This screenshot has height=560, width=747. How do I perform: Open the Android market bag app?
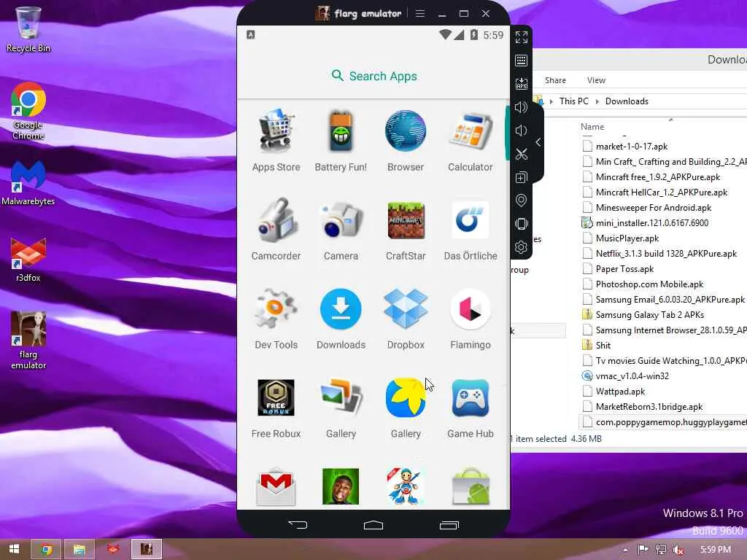pos(471,486)
